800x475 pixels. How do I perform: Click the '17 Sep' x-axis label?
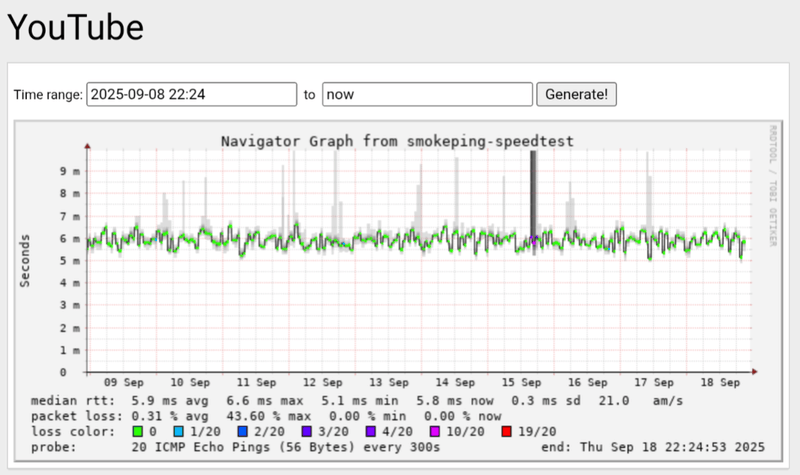click(654, 382)
